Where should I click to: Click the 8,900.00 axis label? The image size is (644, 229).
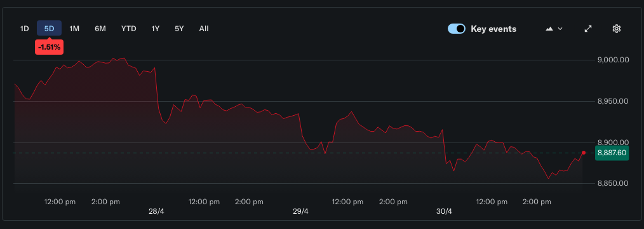pos(614,142)
